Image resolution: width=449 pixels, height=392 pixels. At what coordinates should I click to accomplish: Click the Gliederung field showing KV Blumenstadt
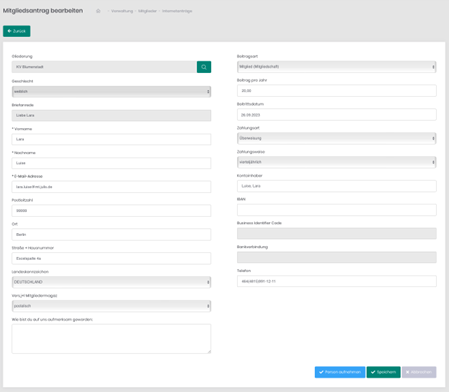coord(104,67)
